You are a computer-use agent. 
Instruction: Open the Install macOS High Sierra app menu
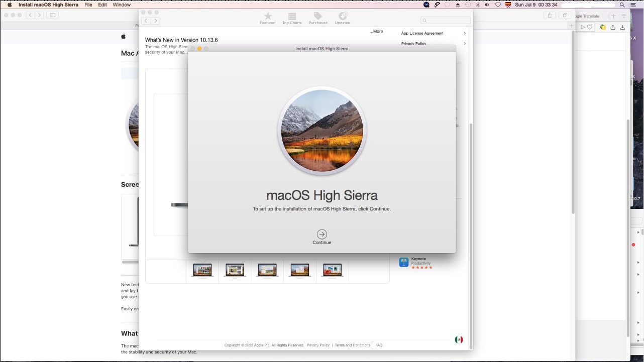[48, 5]
